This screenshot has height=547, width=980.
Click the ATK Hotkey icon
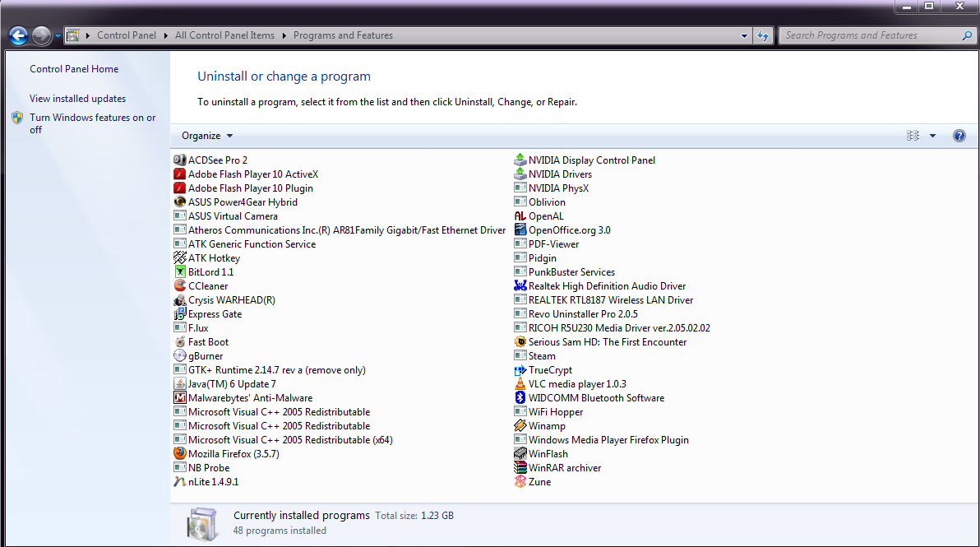tap(180, 257)
